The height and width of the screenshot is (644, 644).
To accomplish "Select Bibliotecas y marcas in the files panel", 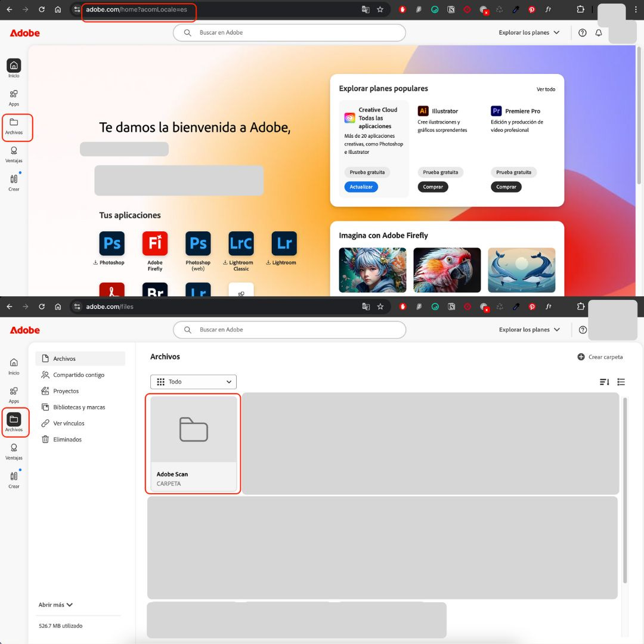I will coord(80,407).
